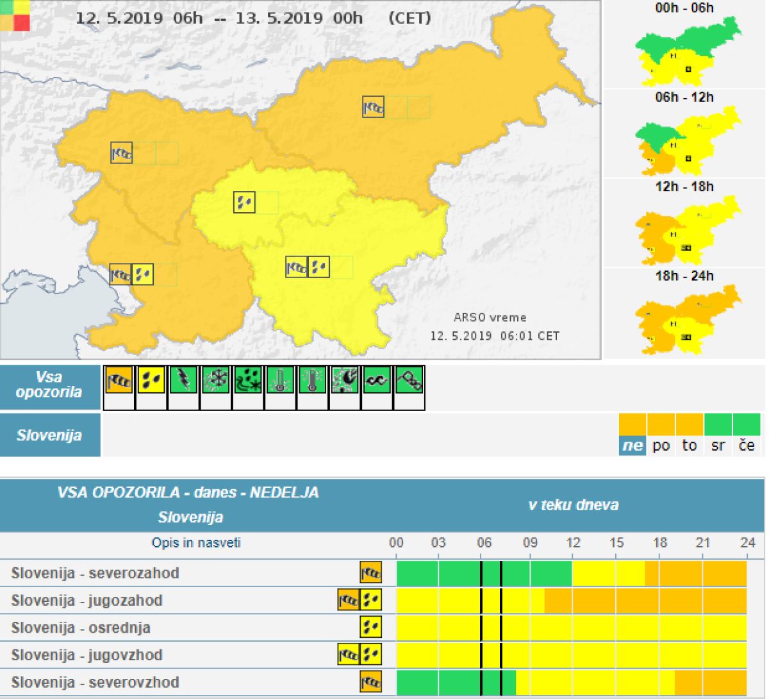
Task: Click rain icon on central yellow map region
Action: click(x=244, y=203)
